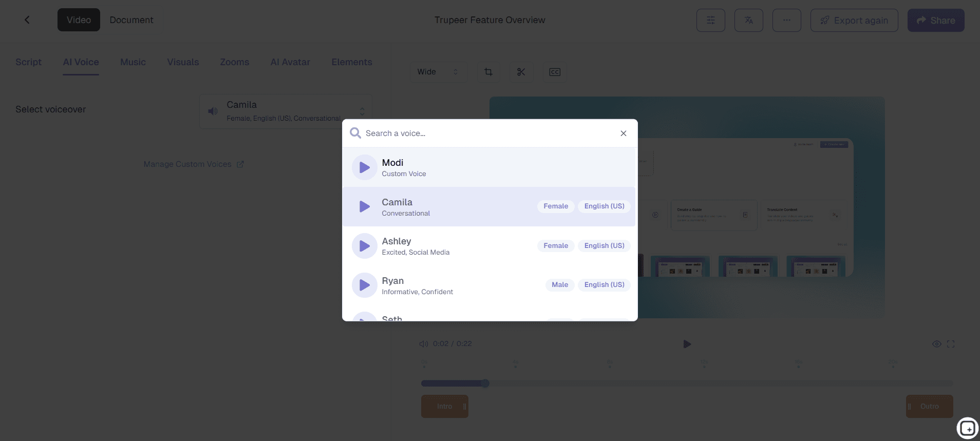Open the AI Avatar tab
980x441 pixels.
(290, 62)
